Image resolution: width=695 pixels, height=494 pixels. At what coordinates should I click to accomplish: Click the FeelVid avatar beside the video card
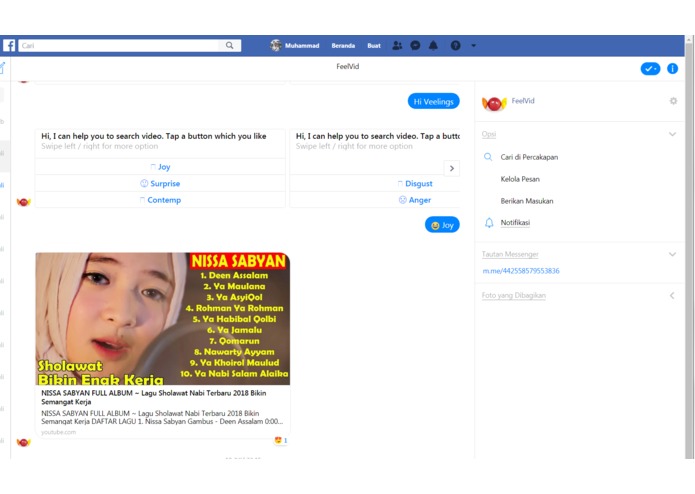[x=23, y=442]
